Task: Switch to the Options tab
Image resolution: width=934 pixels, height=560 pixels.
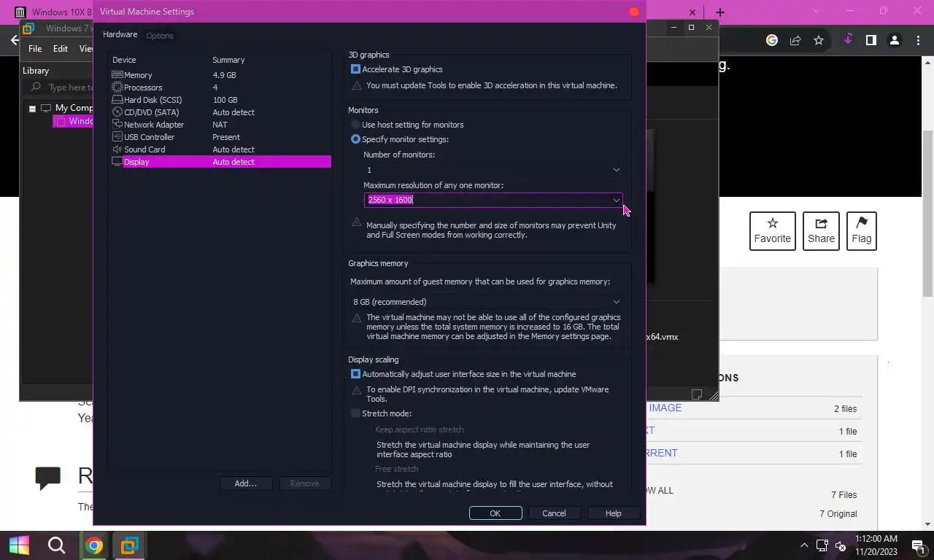Action: [x=160, y=36]
